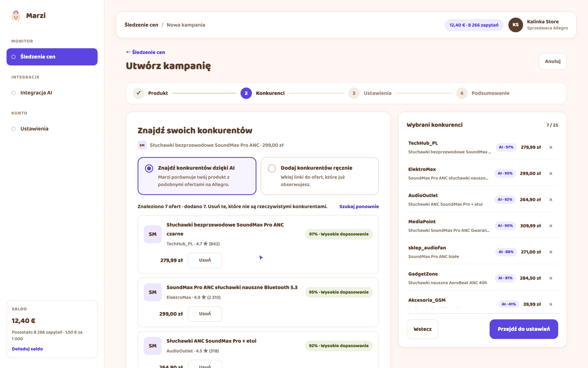Viewport: 588px width, 368px height.
Task: Remove MediaPoint from selected competitors
Action: (x=551, y=226)
